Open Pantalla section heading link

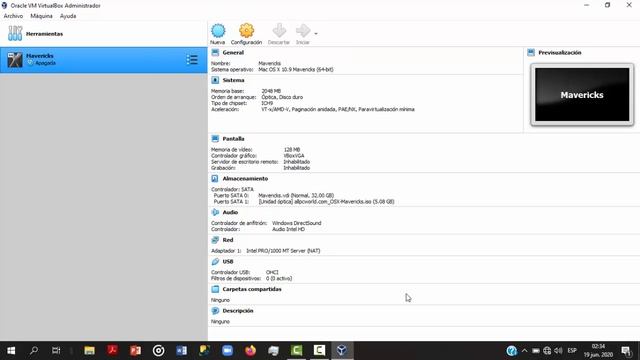[x=233, y=139]
